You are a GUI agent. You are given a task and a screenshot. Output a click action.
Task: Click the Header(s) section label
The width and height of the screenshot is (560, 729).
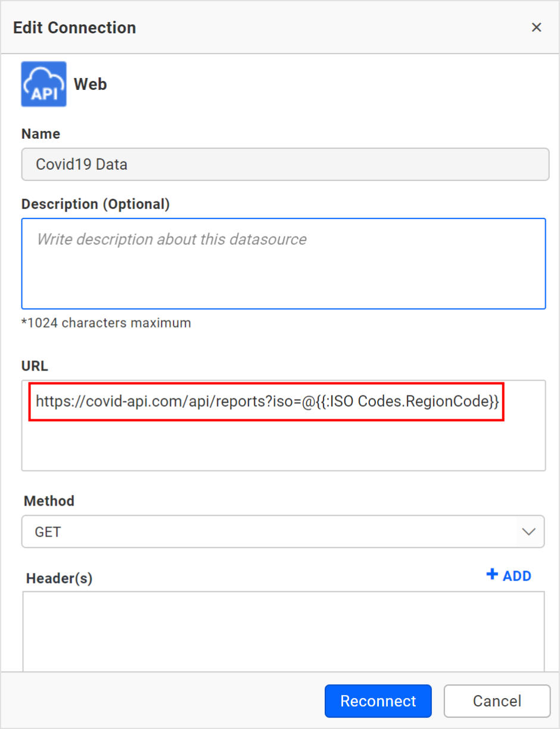coord(59,578)
